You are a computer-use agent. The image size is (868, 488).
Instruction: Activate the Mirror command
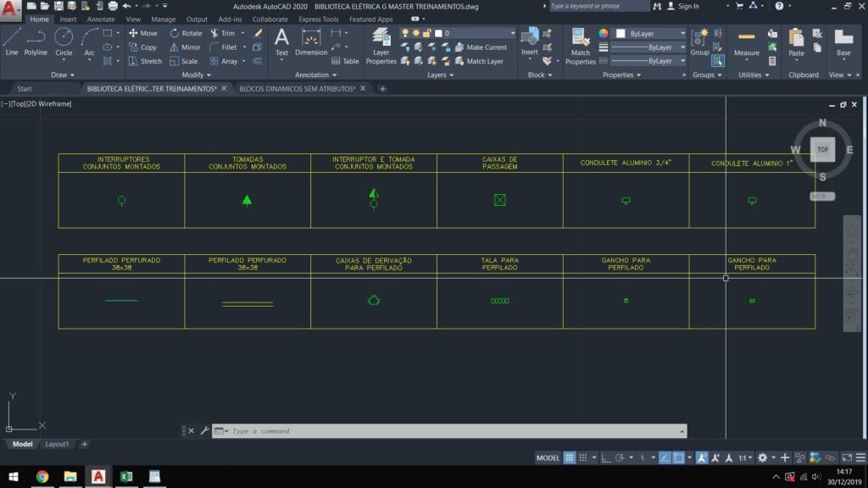point(185,47)
